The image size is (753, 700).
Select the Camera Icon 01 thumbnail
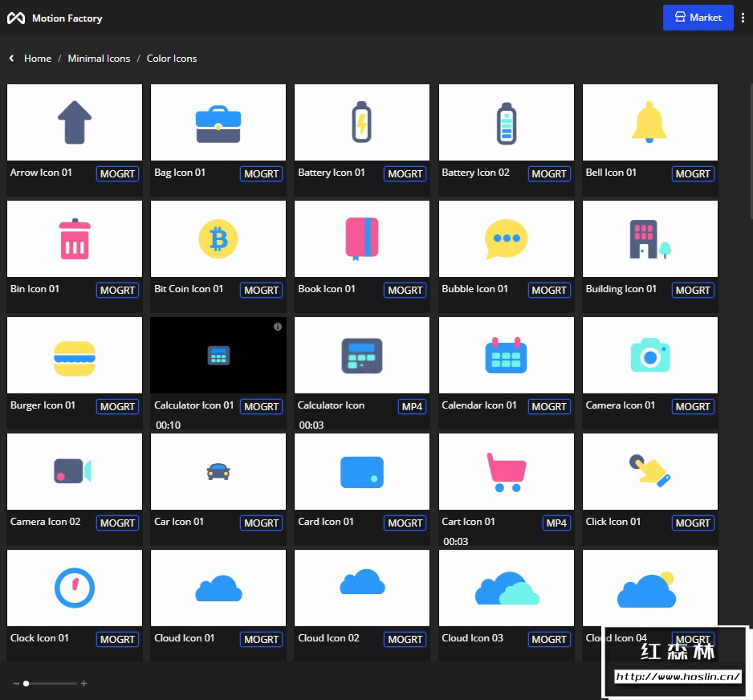click(649, 356)
